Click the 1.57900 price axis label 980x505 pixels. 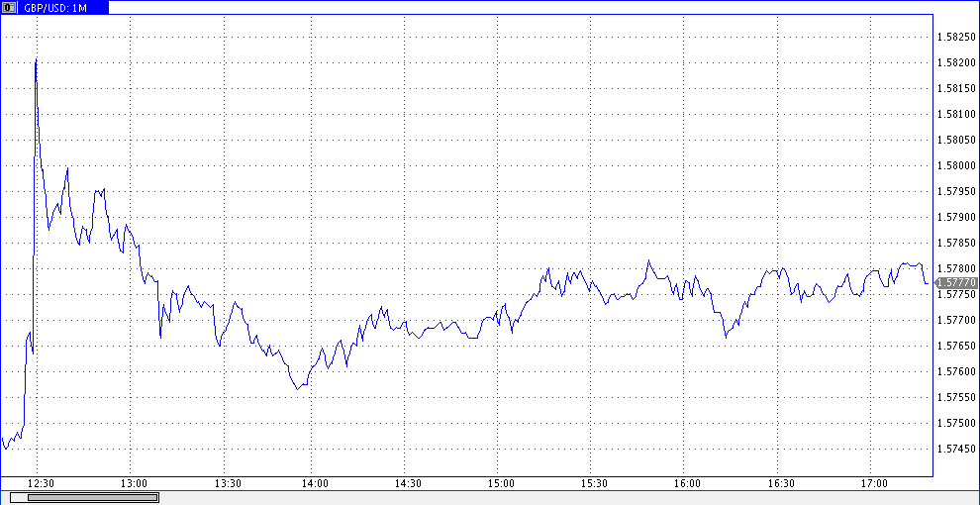(955, 217)
